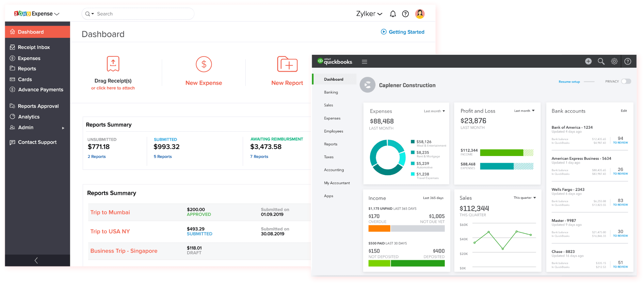Click the Cards icon in Zoho sidebar
Image resolution: width=644 pixels, height=284 pixels.
click(x=12, y=79)
